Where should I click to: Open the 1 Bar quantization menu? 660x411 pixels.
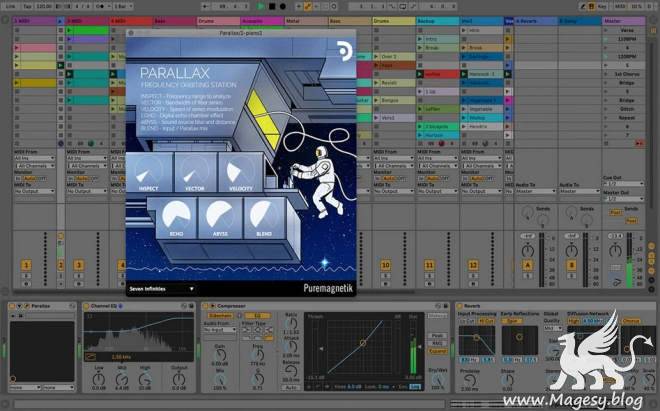tap(123, 6)
